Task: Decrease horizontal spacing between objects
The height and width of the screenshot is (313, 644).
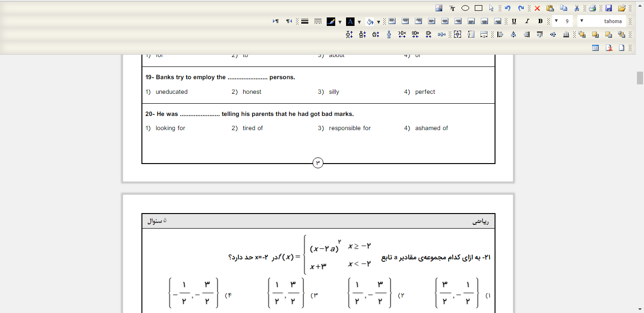Action: pos(415,34)
